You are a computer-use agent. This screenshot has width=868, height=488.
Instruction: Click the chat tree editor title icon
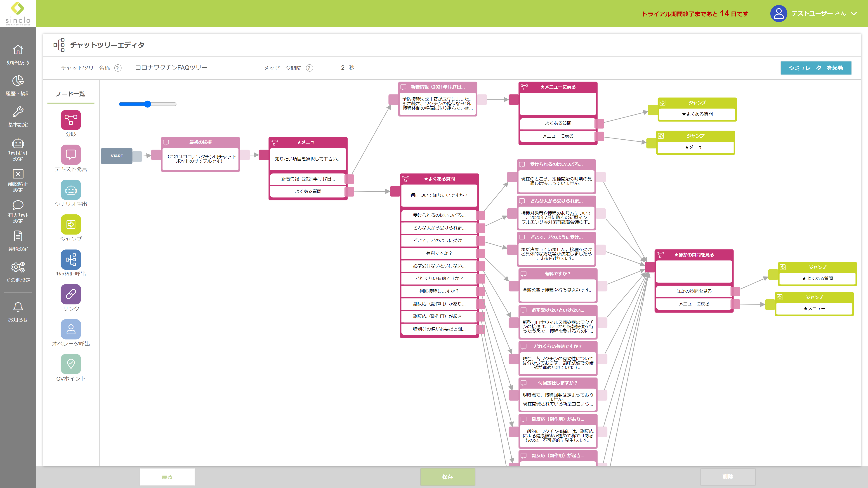(x=59, y=45)
